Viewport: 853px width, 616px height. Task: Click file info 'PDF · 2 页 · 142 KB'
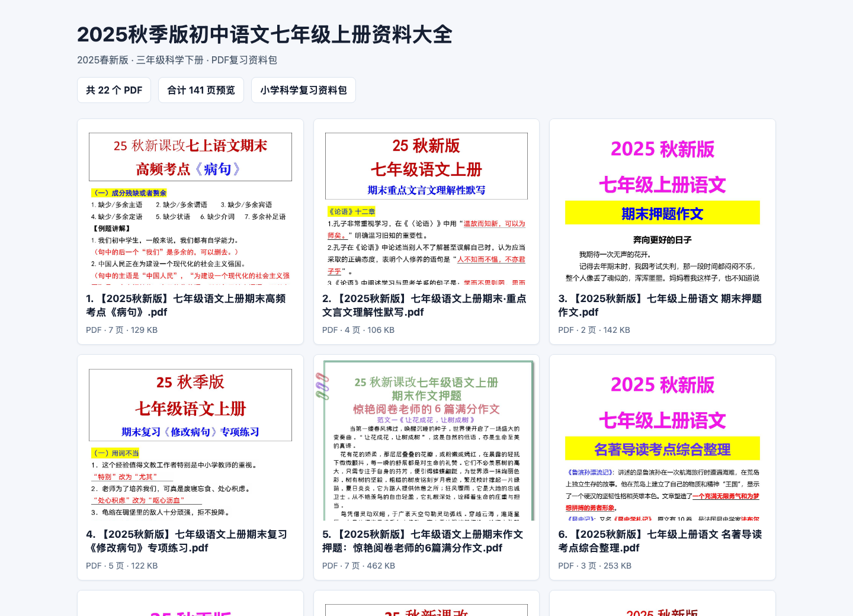pos(594,330)
